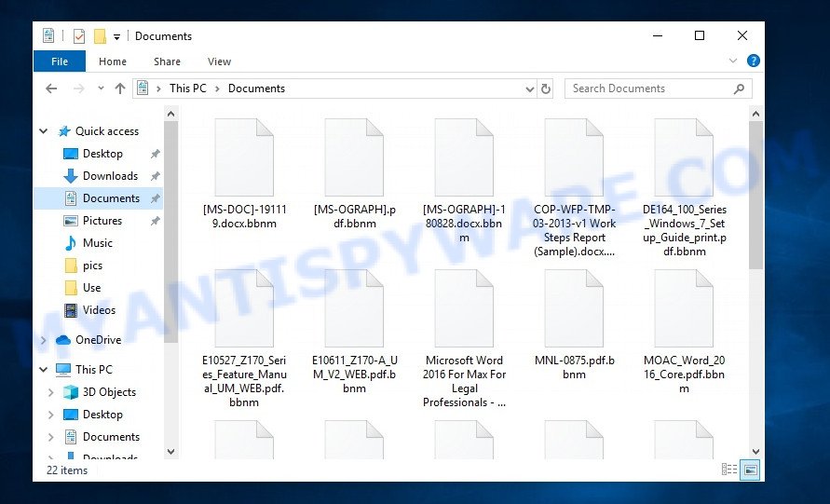Select DE164_100_Series_Windows_7_Setup_Guide_print.pdf.bbnm file

click(x=685, y=188)
